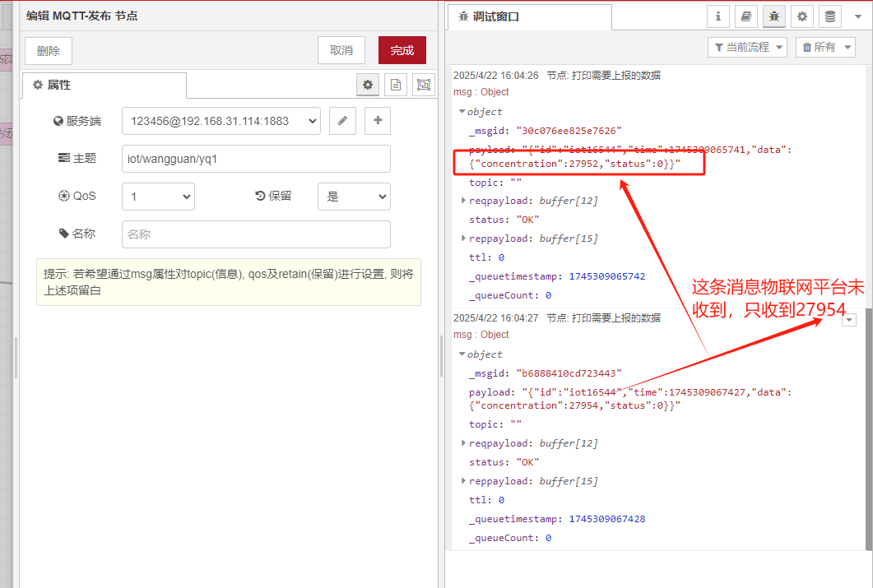This screenshot has width=873, height=588.
Task: Add new MQTT broker with plus icon
Action: click(x=378, y=121)
